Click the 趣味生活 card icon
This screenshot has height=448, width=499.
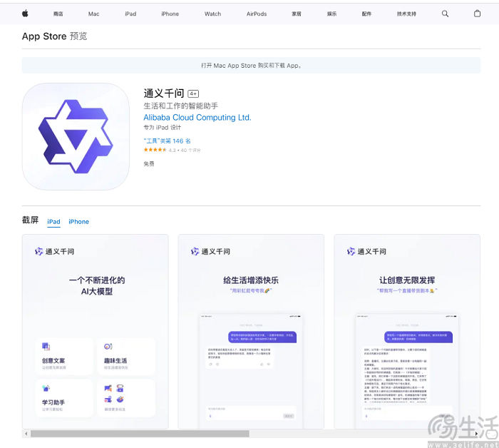click(108, 346)
